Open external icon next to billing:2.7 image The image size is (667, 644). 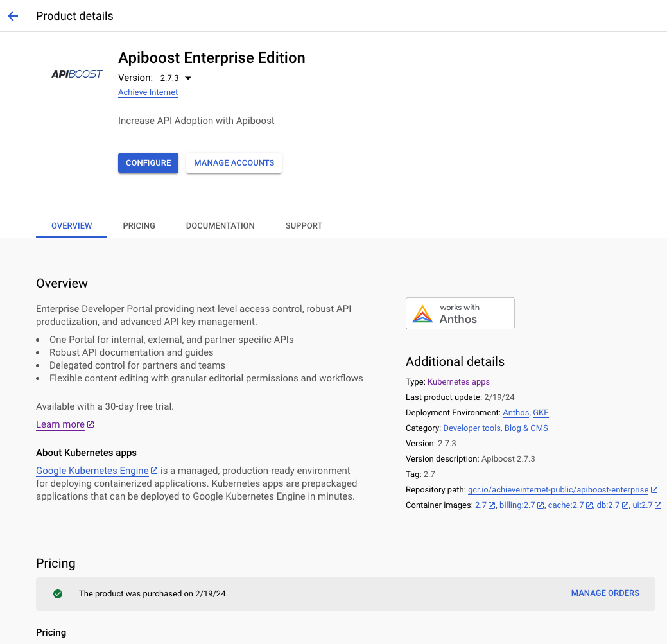(541, 505)
